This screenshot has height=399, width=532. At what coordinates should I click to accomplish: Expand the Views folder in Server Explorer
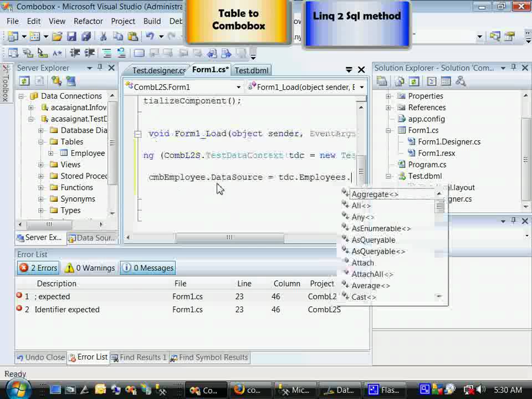[40, 165]
